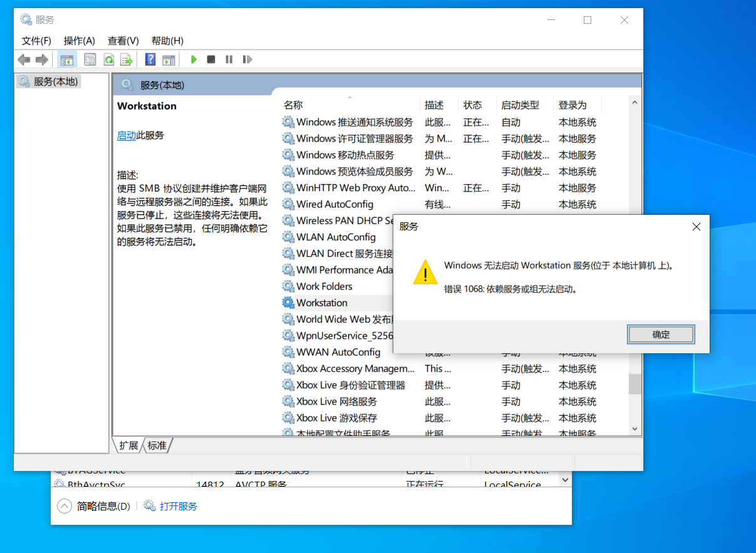
Task: Click Task Manager list scroll-down arrow
Action: tap(565, 480)
